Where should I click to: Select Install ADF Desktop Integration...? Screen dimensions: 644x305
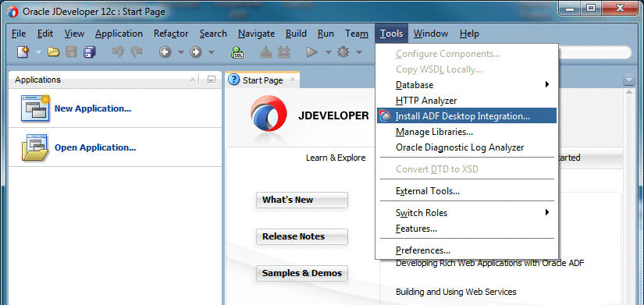[x=466, y=116]
